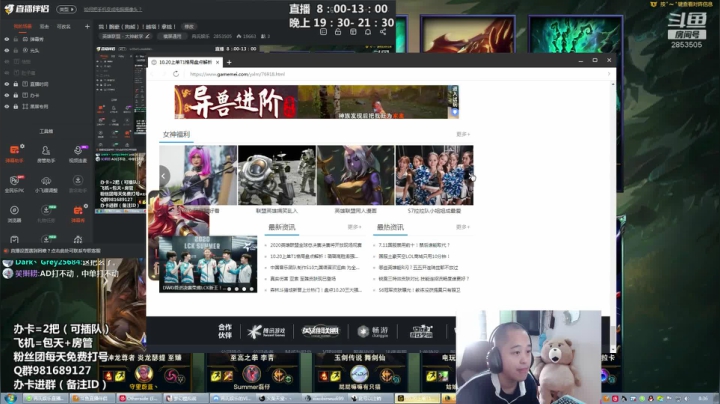Select the first red scene tab in left panel

[22, 27]
